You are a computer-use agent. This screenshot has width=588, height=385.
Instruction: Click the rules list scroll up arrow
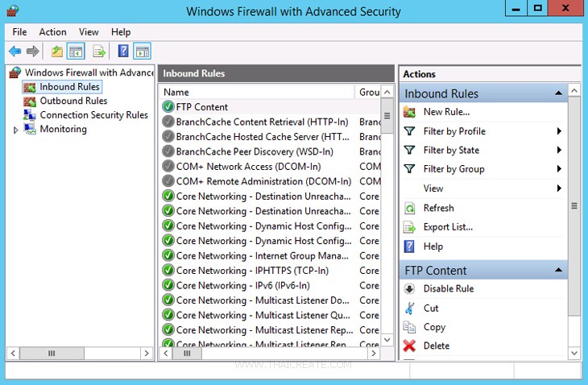(x=387, y=92)
